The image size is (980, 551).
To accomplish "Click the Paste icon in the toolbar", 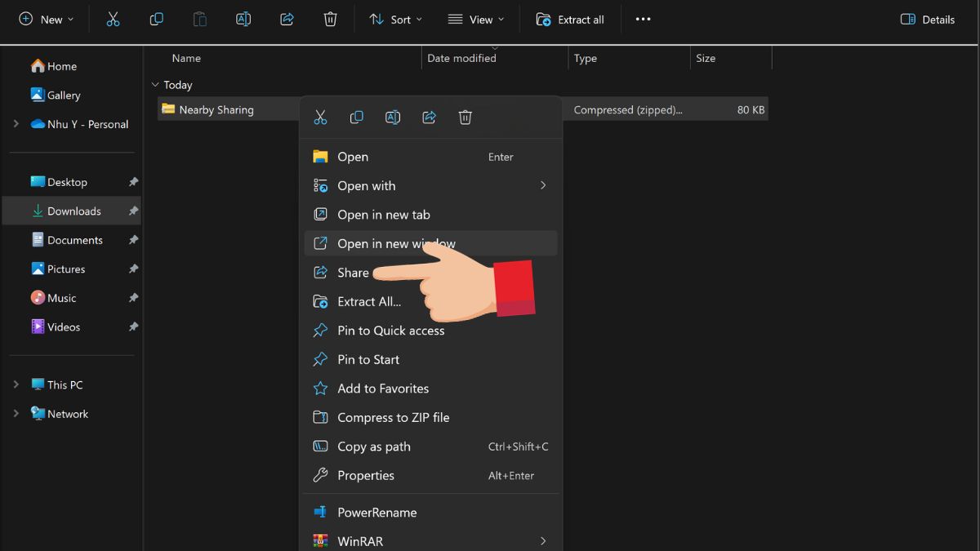I will 199,19.
